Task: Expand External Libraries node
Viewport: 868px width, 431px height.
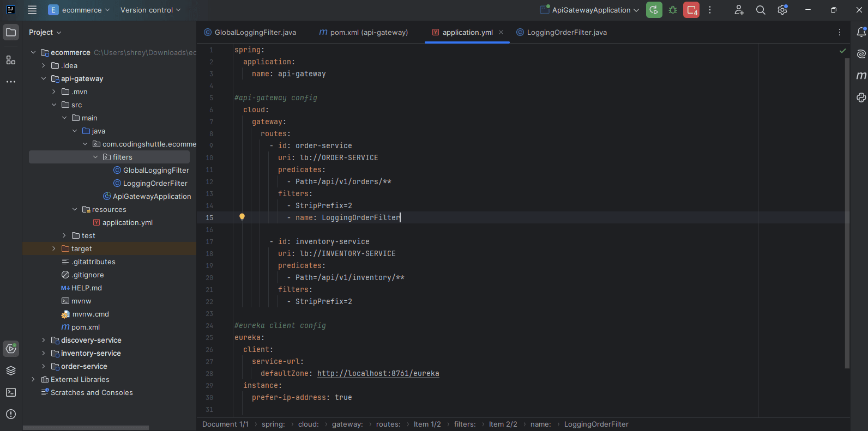Action: (x=33, y=379)
